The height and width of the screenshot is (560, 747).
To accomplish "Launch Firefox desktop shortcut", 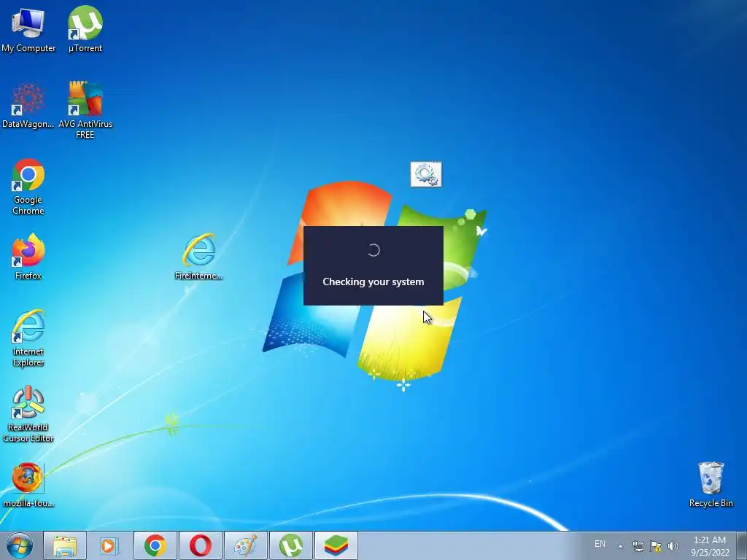I will (28, 257).
